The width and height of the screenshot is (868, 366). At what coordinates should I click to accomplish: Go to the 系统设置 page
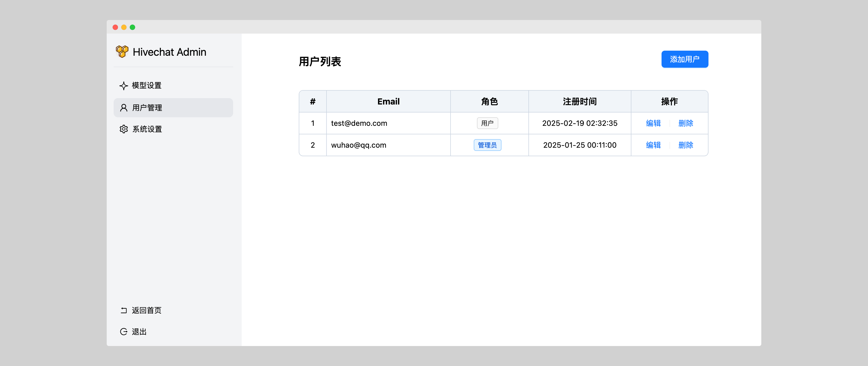coord(147,129)
